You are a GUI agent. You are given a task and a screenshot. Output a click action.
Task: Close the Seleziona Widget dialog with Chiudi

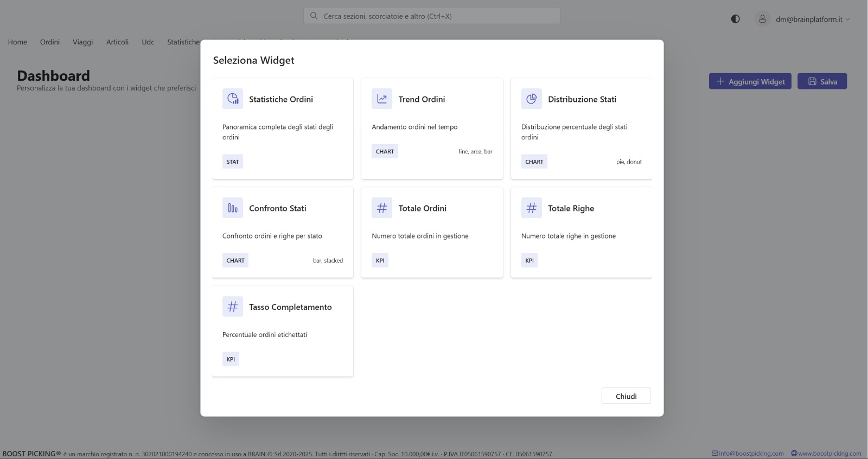pos(626,396)
